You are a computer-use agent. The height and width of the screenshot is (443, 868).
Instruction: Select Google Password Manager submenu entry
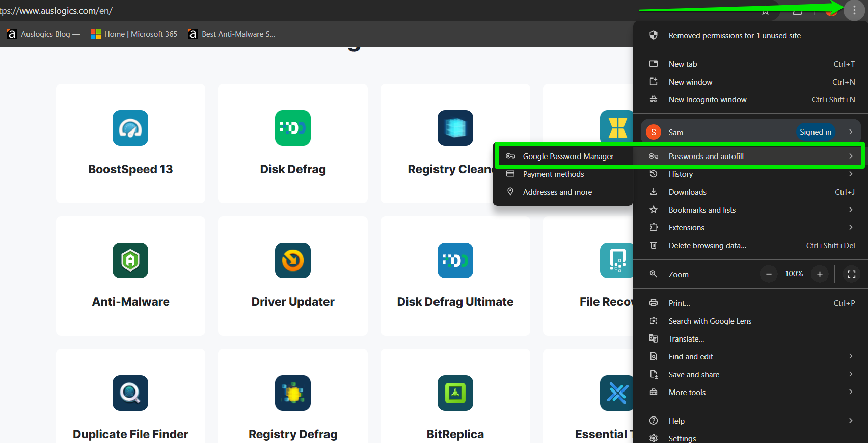coord(563,156)
